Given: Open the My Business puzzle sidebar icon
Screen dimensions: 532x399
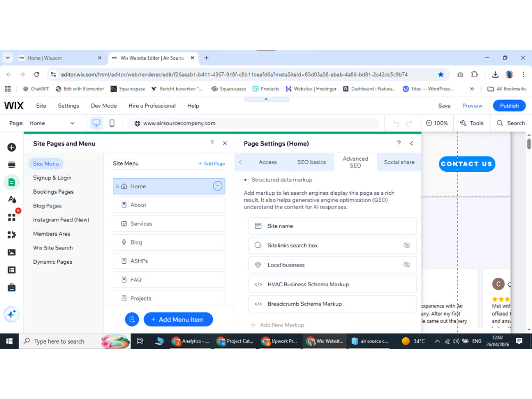Looking at the screenshot, I should (12, 235).
